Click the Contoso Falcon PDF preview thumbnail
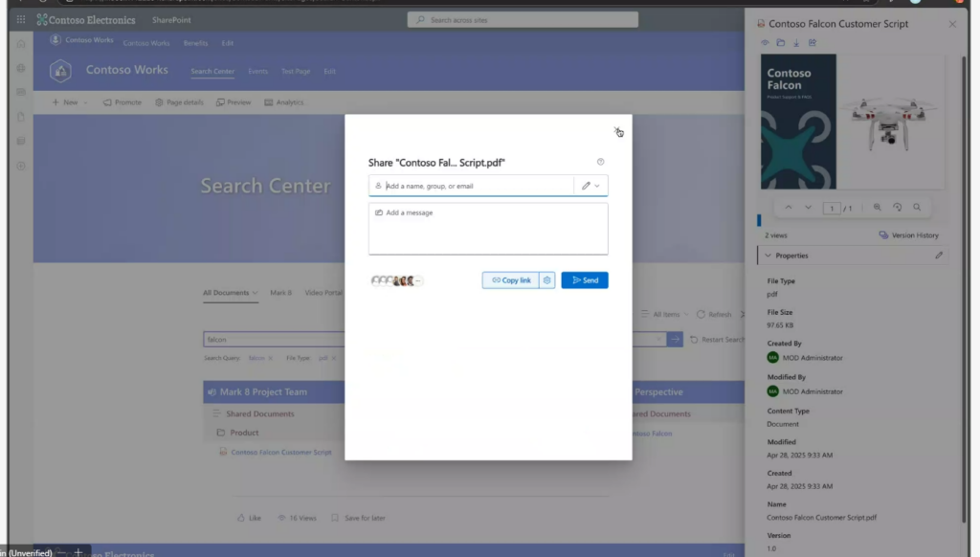Viewport: 980px width, 557px height. point(852,122)
